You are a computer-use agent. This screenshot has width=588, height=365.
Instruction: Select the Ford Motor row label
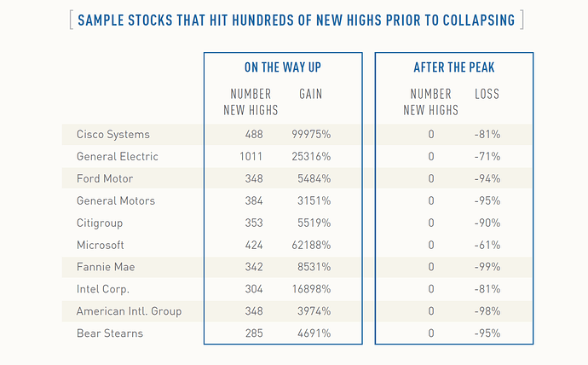(104, 179)
